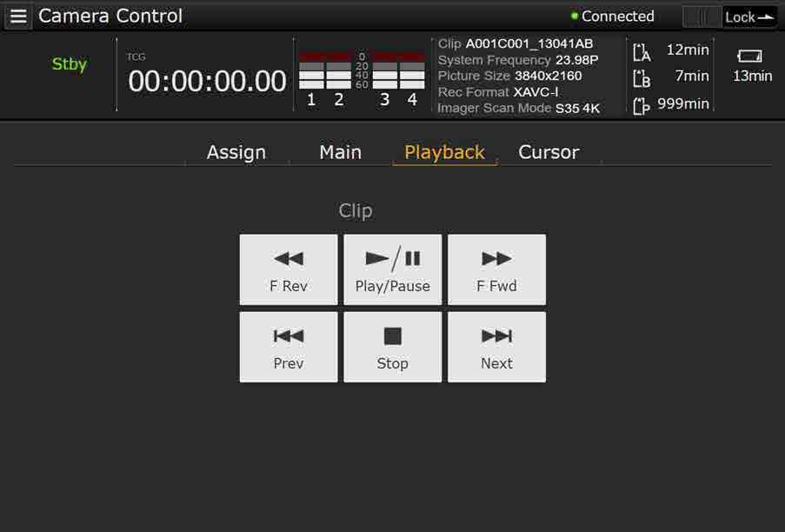Click the audio level meter for channel 1
The image size is (785, 532).
(x=311, y=70)
